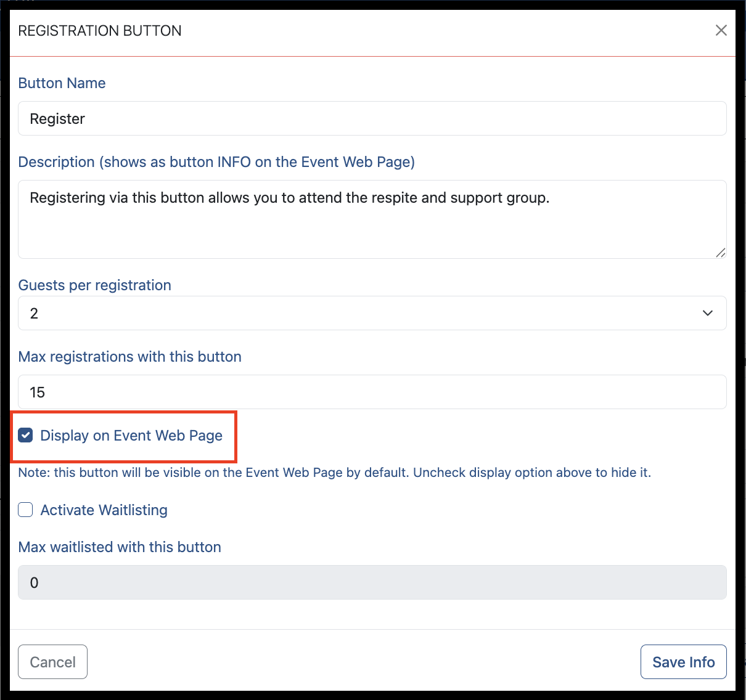Click the 'Guests per registration' label
Viewport: 746px width, 700px height.
coord(95,285)
